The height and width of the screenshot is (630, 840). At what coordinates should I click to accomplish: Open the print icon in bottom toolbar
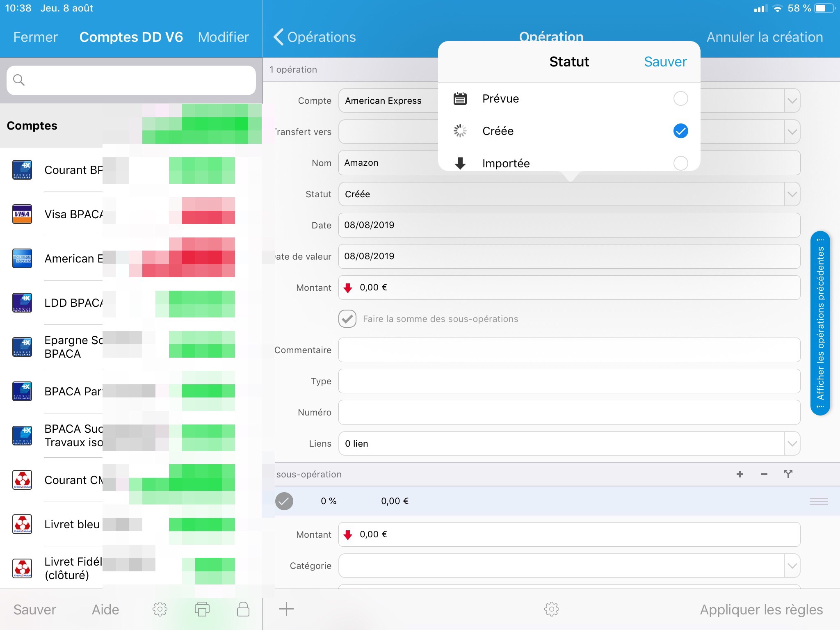[202, 609]
